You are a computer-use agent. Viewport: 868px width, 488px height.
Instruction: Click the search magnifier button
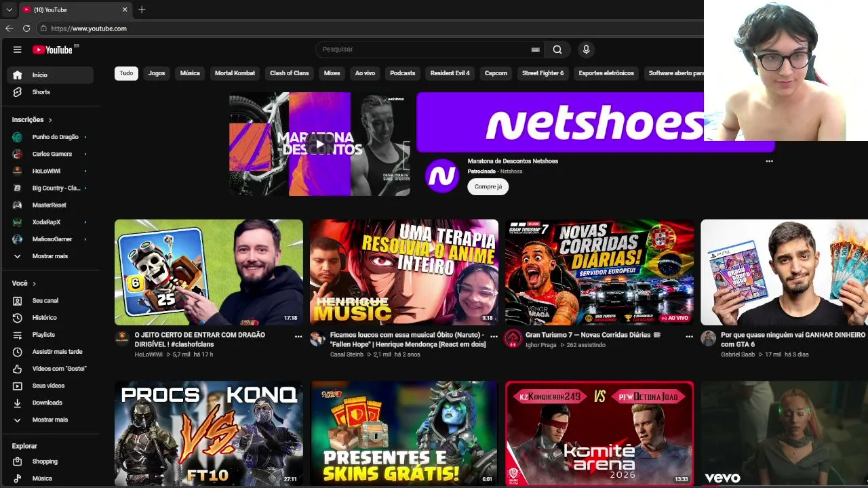click(557, 49)
